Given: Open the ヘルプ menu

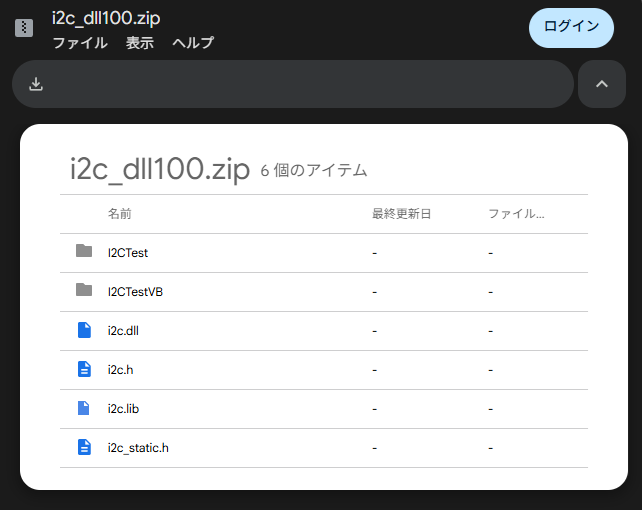Looking at the screenshot, I should pyautogui.click(x=193, y=43).
